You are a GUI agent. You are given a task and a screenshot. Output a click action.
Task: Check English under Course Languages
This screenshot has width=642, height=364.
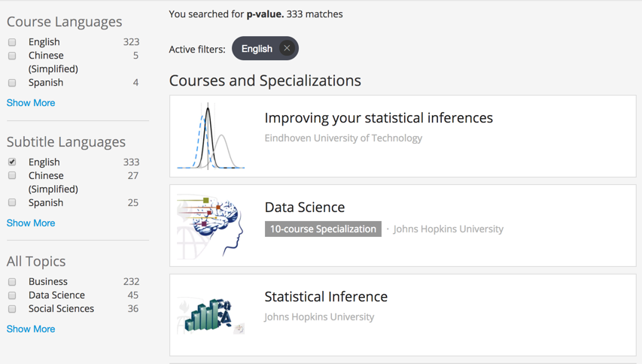[12, 42]
